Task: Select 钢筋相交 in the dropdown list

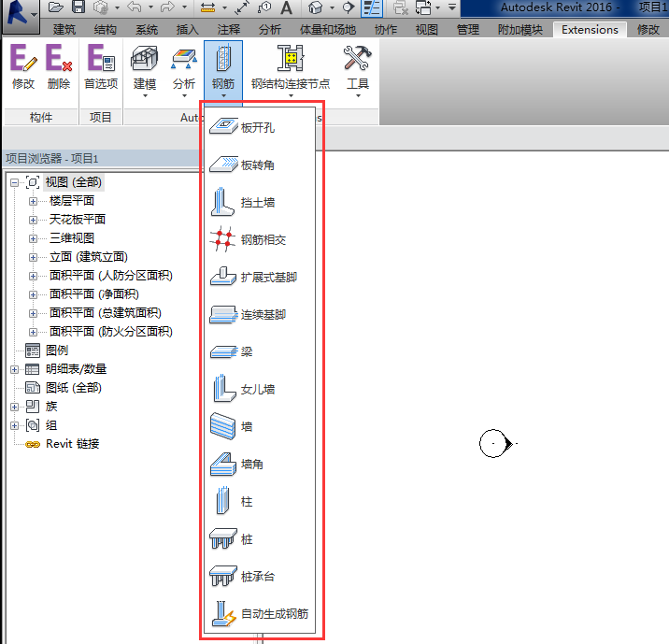Action: click(x=263, y=239)
